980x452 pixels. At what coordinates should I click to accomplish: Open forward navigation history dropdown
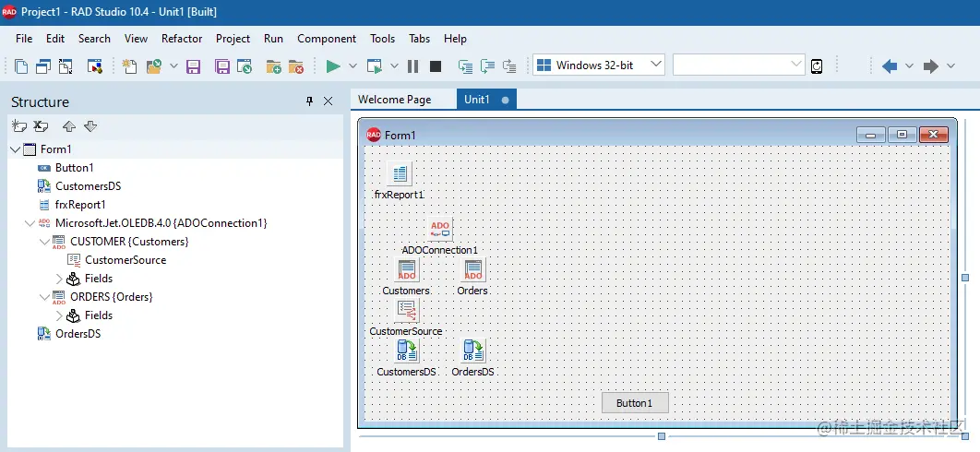950,66
